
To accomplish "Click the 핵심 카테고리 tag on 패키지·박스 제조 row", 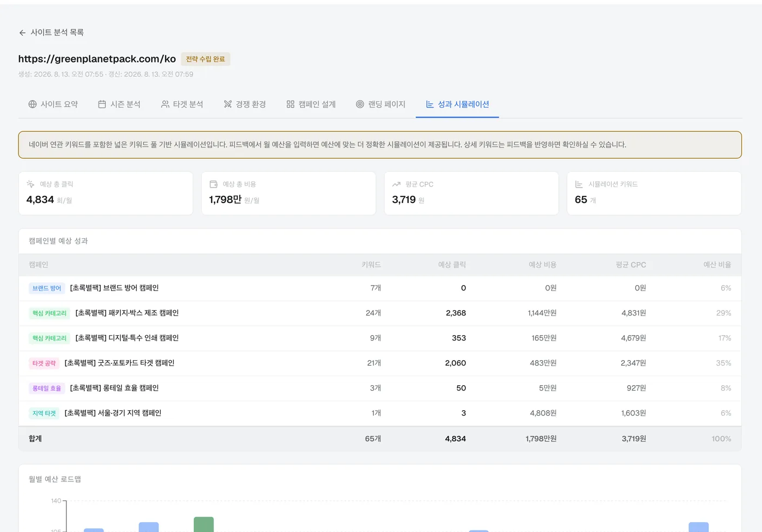I will 50,313.
